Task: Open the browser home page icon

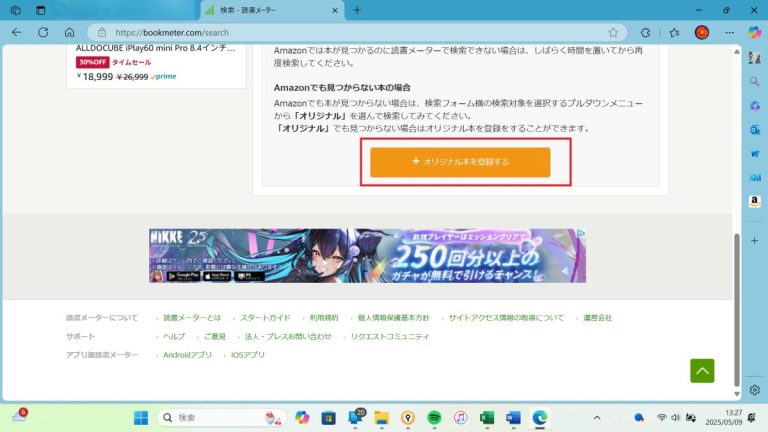Action: [69, 32]
